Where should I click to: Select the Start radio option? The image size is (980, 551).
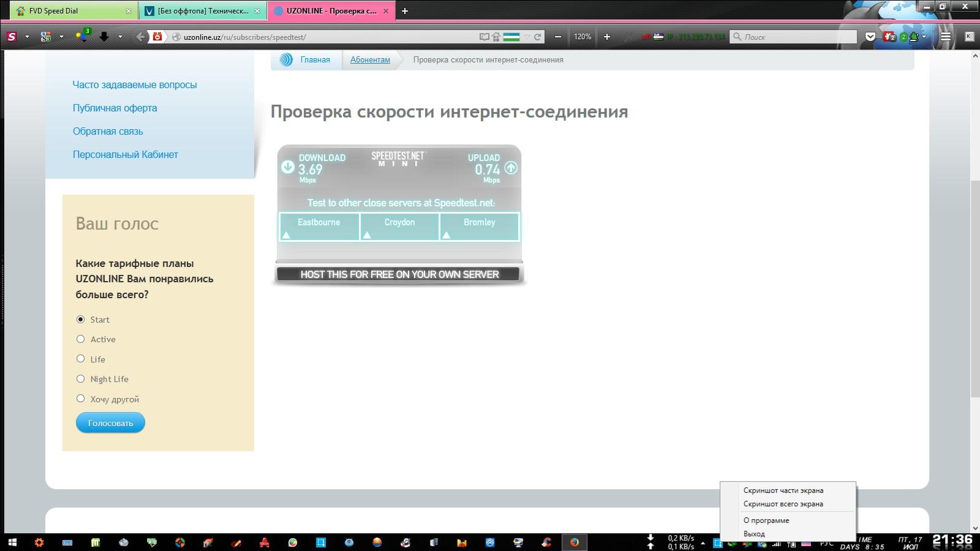click(x=80, y=319)
